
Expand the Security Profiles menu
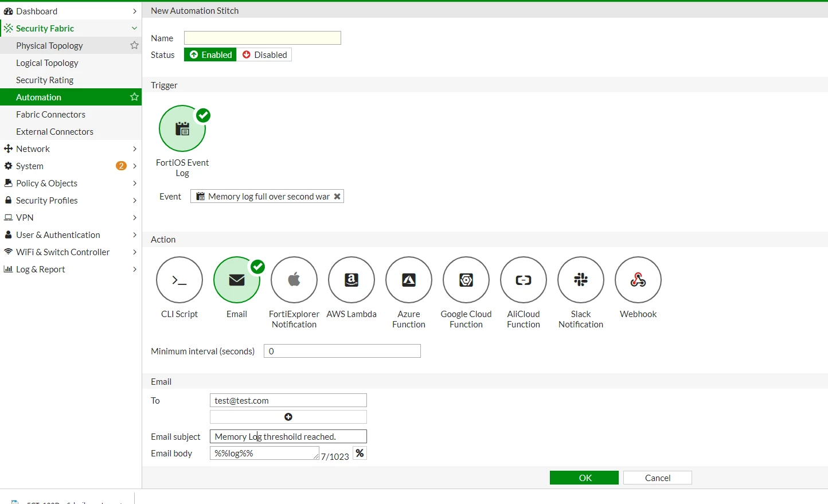[71, 200]
